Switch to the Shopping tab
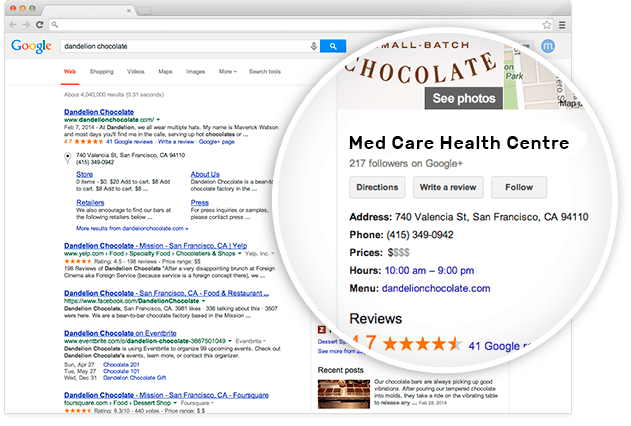The width and height of the screenshot is (631, 426). tap(101, 72)
